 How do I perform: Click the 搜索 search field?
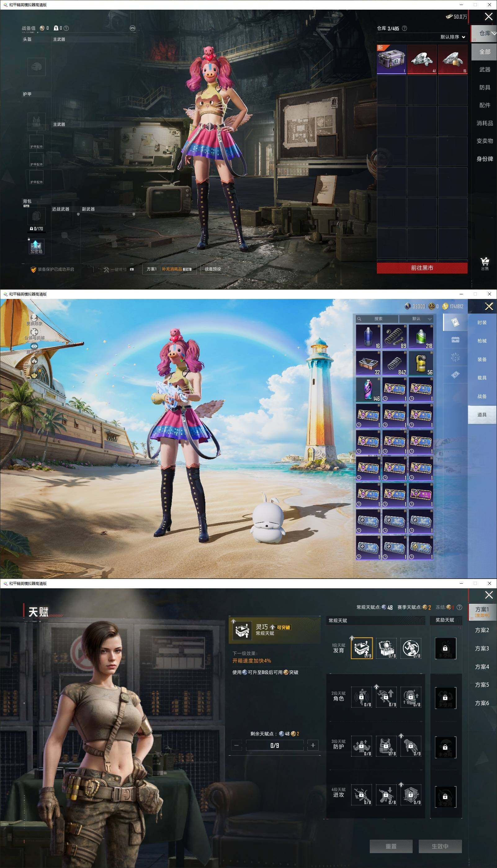pos(377,319)
